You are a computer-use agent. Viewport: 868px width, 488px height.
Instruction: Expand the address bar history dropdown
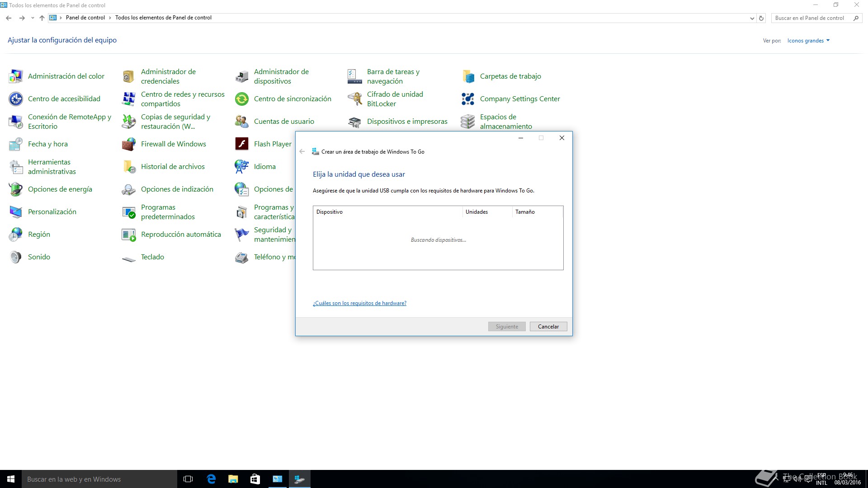pyautogui.click(x=752, y=18)
